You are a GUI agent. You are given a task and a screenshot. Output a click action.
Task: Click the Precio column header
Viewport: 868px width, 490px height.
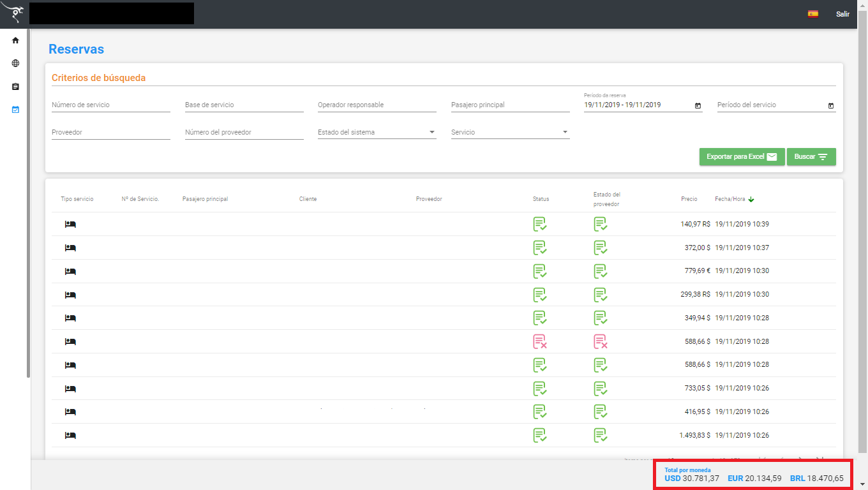(x=689, y=199)
